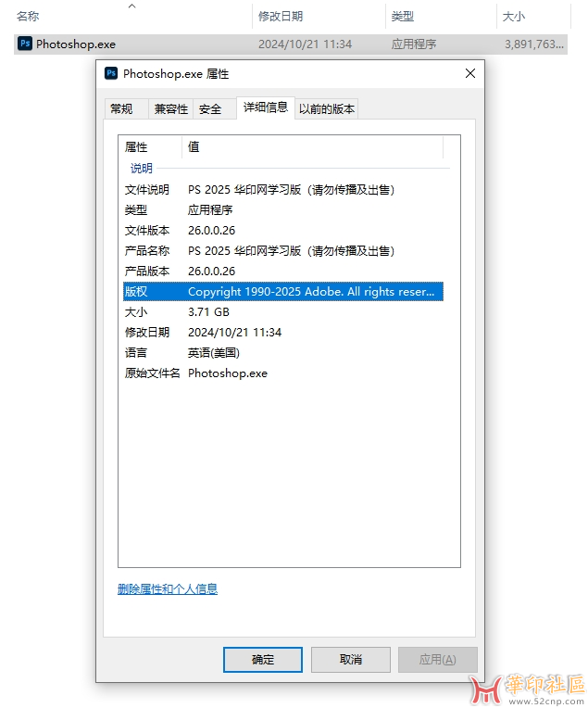This screenshot has height=708, width=588.
Task: Select the 文件说明 row
Action: pyautogui.click(x=283, y=190)
